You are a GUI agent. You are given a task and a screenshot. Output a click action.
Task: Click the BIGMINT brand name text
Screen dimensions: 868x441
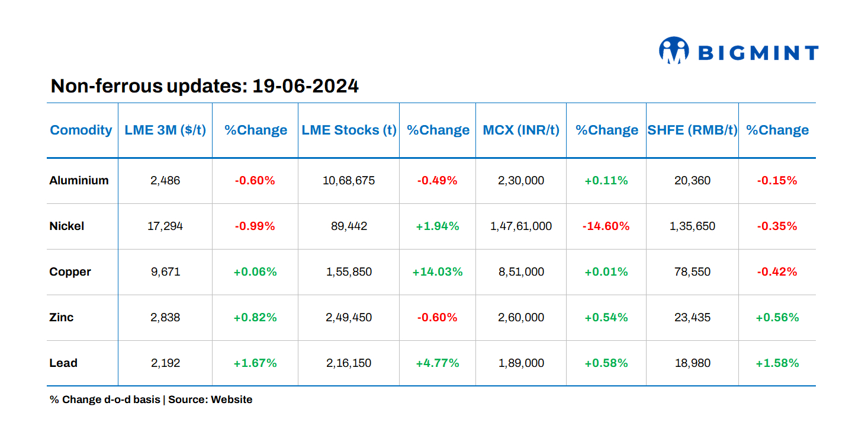(x=758, y=53)
